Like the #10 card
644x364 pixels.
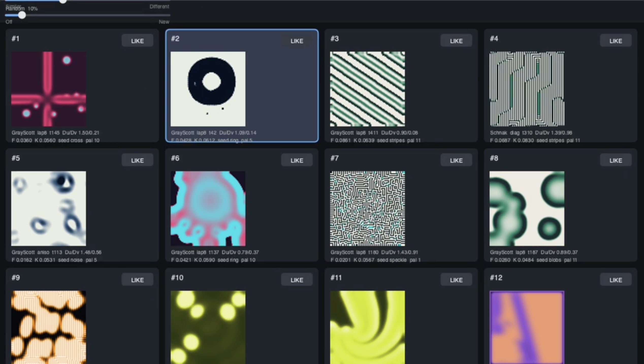pyautogui.click(x=297, y=280)
